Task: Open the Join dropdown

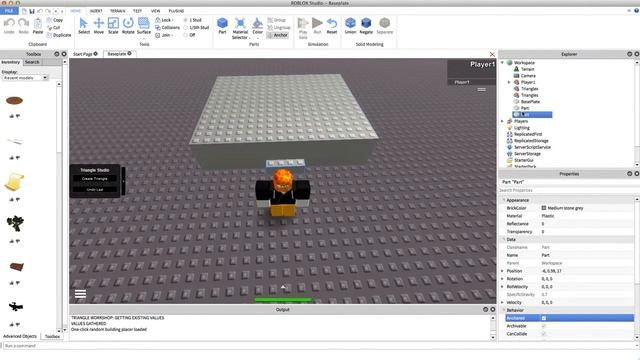Action: (164, 35)
